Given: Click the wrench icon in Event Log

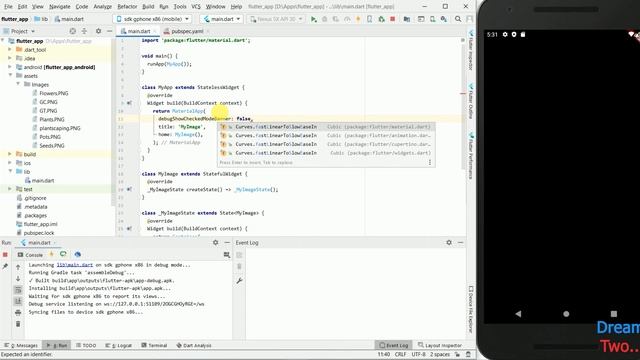Looking at the screenshot, I should click(x=240, y=280).
